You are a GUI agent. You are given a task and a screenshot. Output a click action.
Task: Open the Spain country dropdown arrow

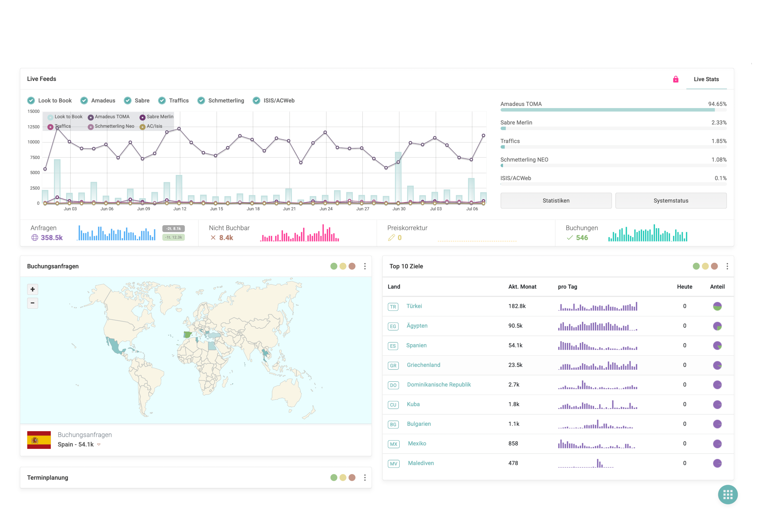(x=99, y=445)
